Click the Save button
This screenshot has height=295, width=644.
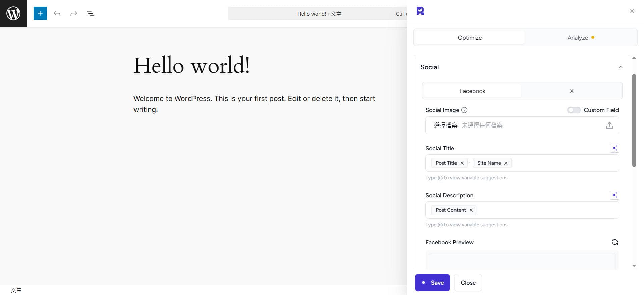click(432, 283)
